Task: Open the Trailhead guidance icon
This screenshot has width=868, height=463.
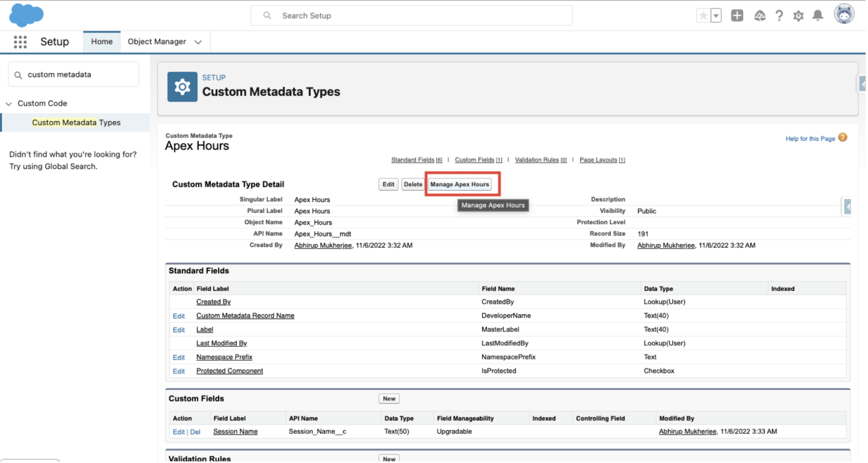Action: [759, 15]
